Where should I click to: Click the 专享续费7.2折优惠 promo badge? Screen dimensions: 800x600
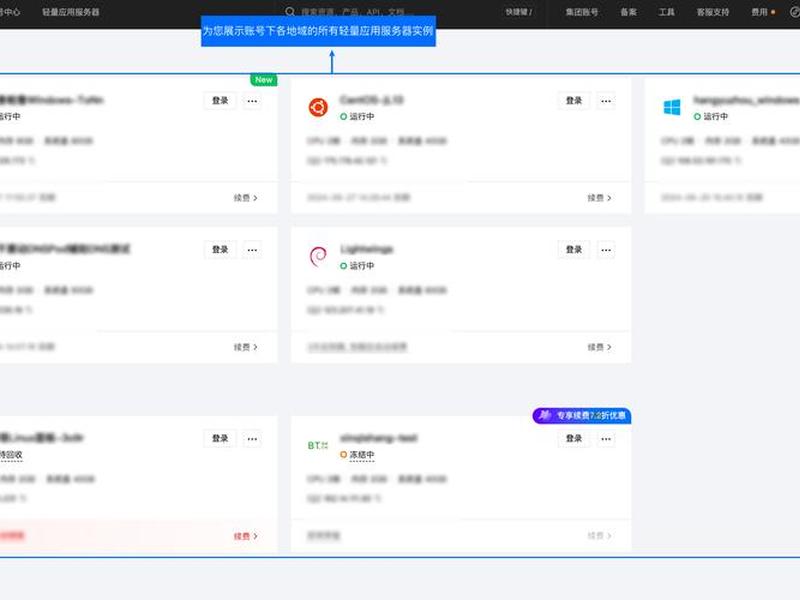point(582,415)
